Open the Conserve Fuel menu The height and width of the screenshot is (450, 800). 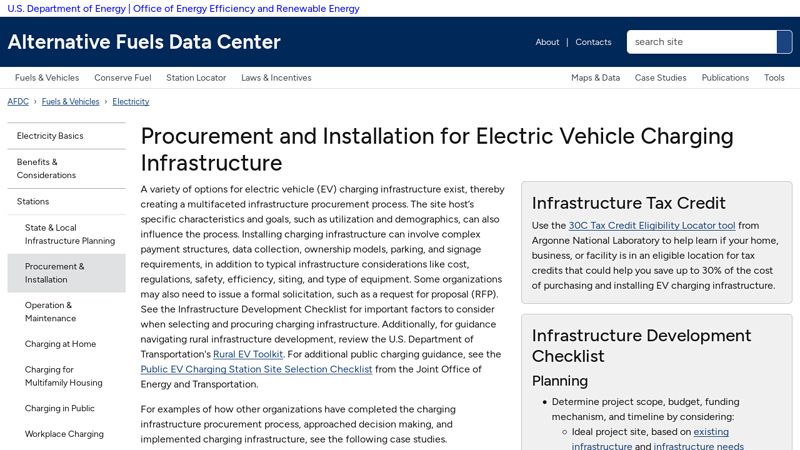[x=122, y=78]
